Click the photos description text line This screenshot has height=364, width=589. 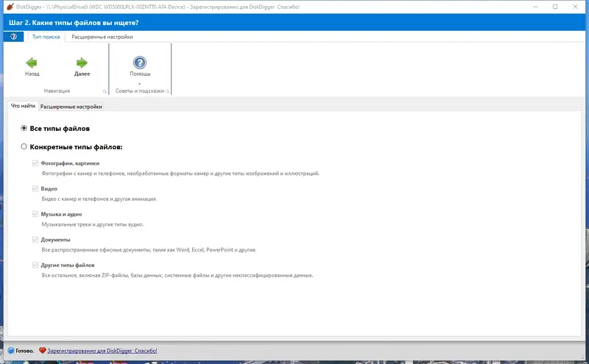(180, 174)
